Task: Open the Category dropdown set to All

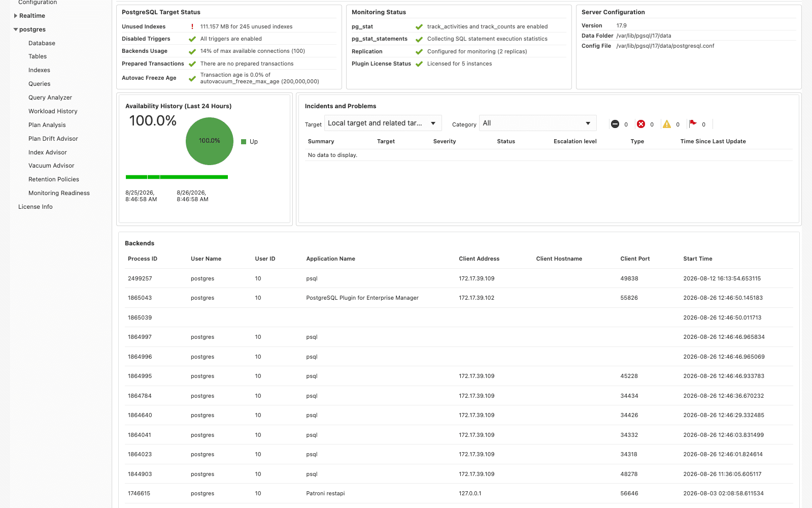Action: [x=538, y=123]
